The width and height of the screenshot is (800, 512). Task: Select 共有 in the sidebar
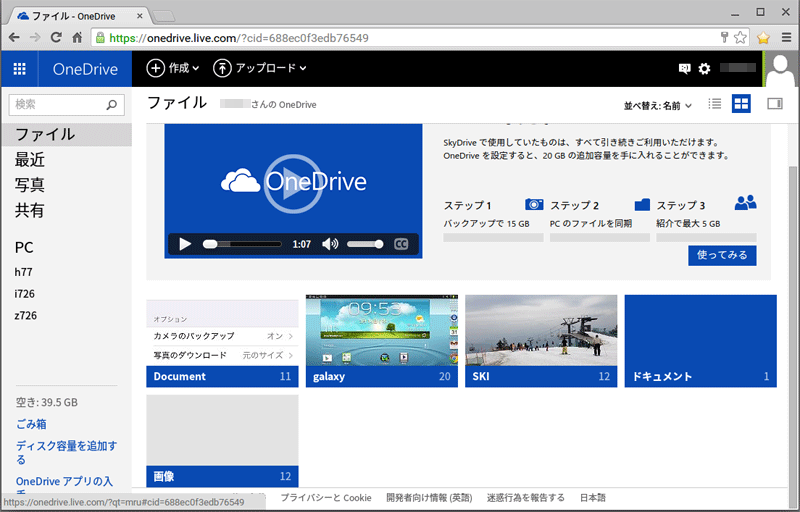pyautogui.click(x=30, y=210)
